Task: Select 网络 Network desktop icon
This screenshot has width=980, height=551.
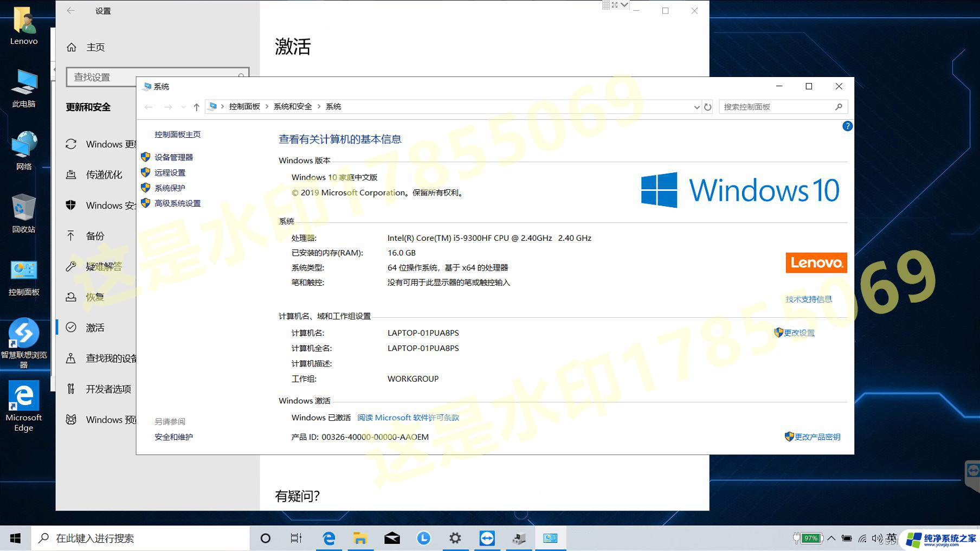Action: (24, 151)
